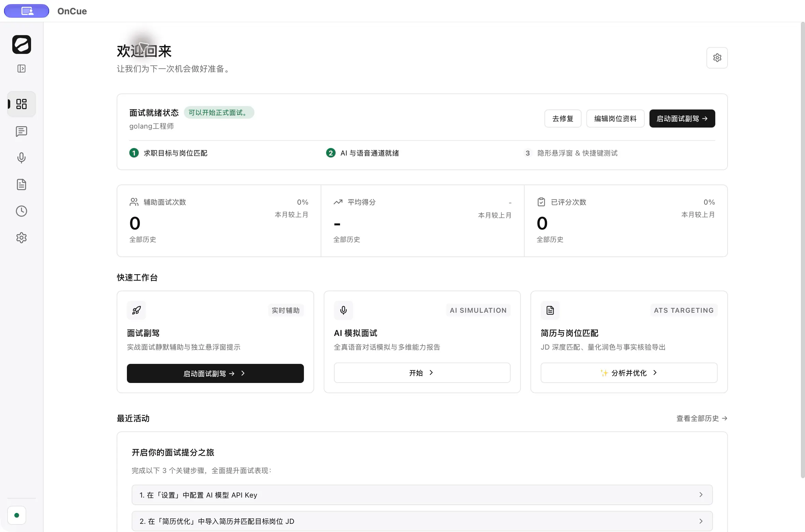Open the document resume icon in sidebar
805x532 pixels.
(x=21, y=184)
